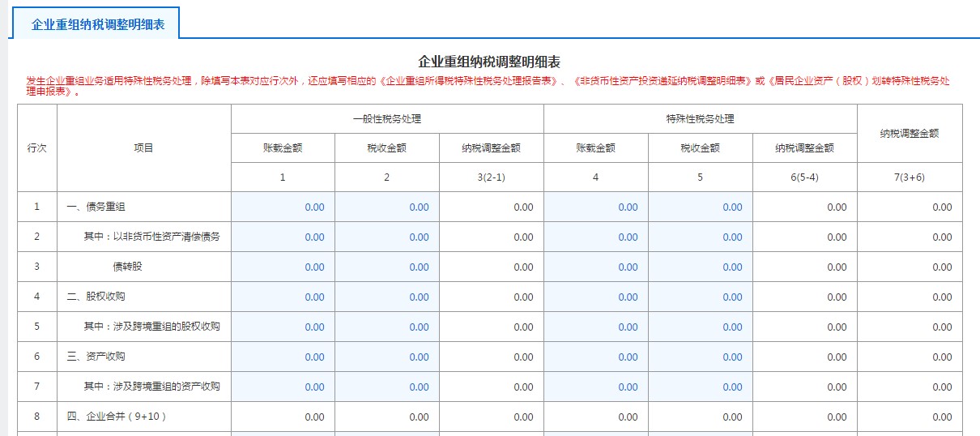This screenshot has width=980, height=436.
Task: Click the 四、企业合并（9+10） row label
Action: tap(117, 417)
